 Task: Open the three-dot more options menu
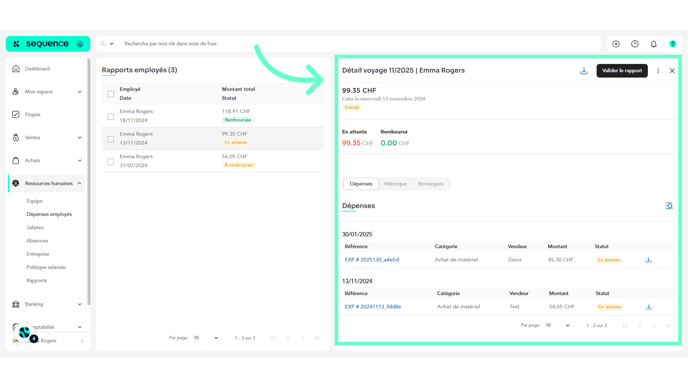658,71
